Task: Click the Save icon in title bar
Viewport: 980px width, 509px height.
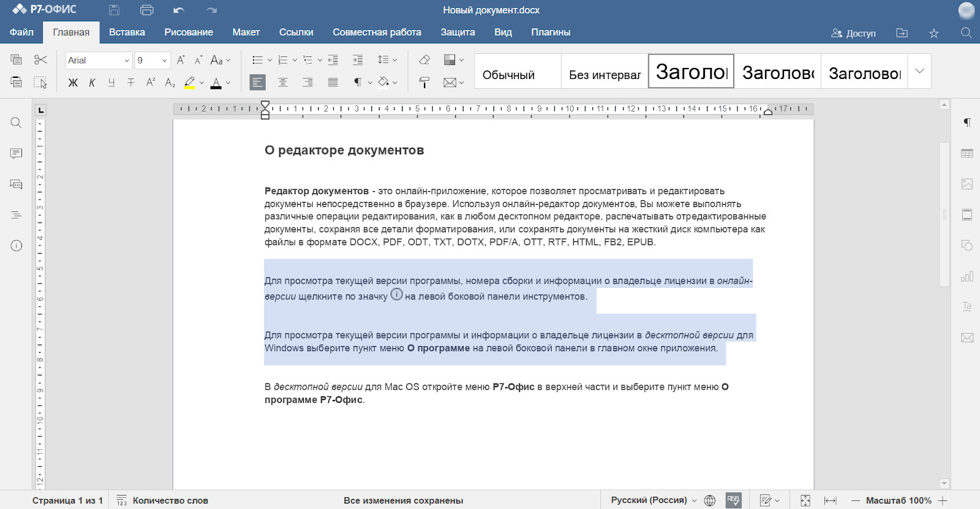Action: [114, 10]
